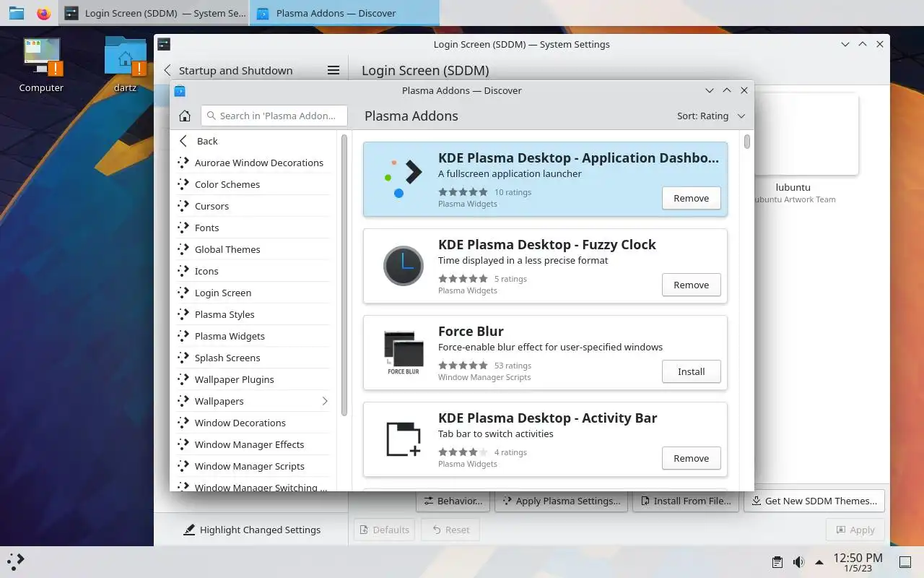This screenshot has height=578, width=924.
Task: Open Wallpaper Plugins category
Action: click(x=253, y=379)
